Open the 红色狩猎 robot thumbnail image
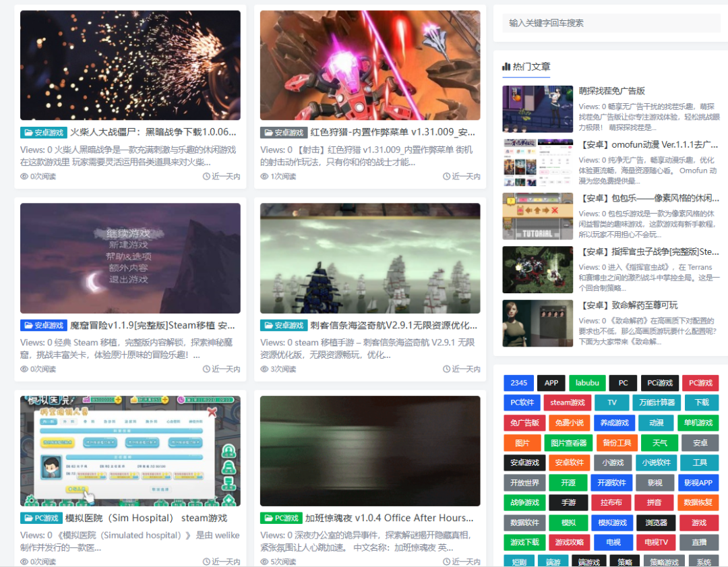728x567 pixels. tap(370, 65)
